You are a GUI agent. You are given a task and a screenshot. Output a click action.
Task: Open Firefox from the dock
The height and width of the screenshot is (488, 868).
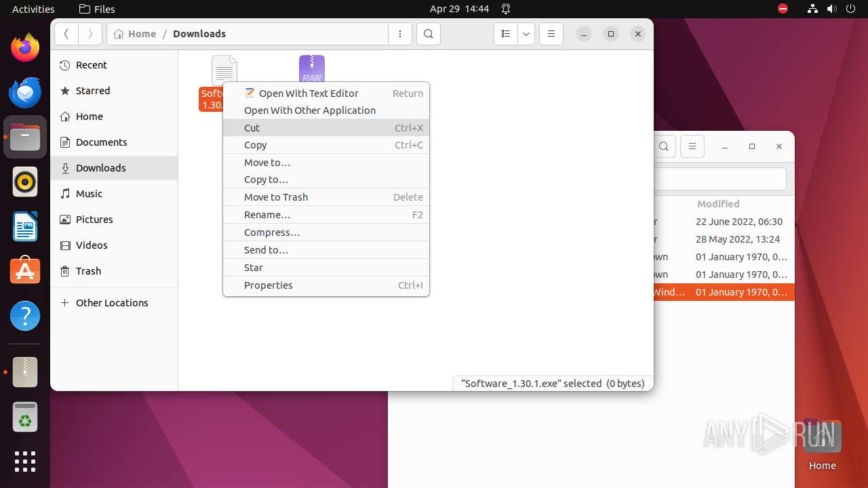point(25,48)
